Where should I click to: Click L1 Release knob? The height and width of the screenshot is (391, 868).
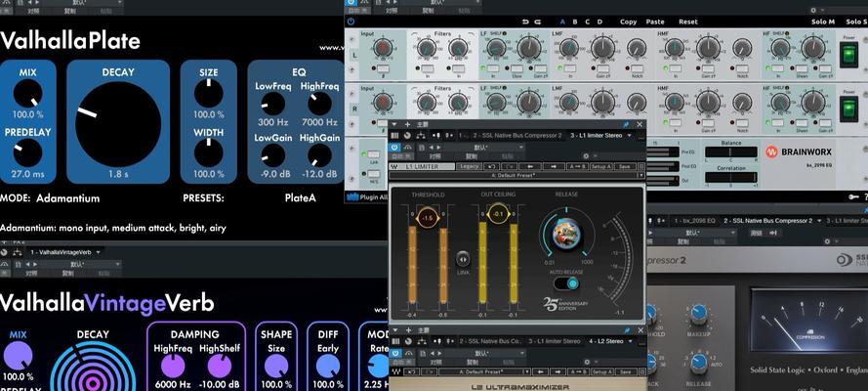[x=567, y=234]
